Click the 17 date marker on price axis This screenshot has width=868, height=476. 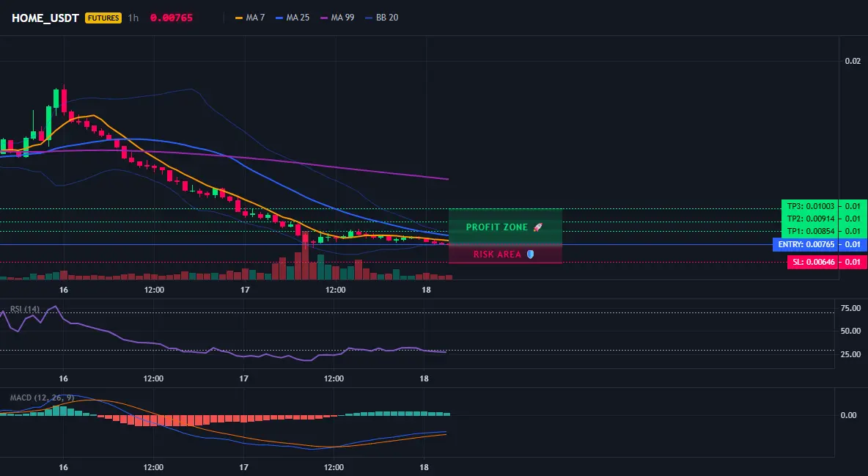point(245,290)
